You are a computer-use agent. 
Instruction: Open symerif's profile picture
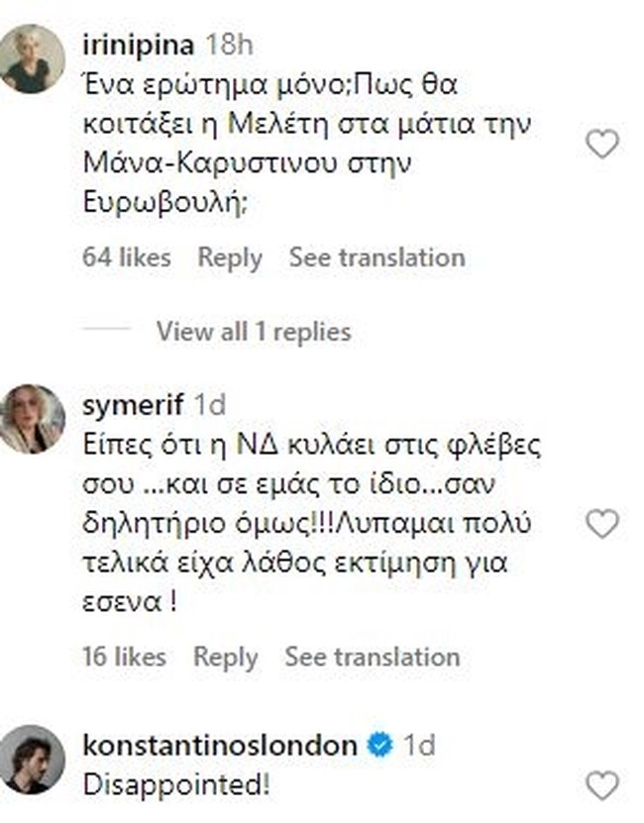[x=32, y=420]
